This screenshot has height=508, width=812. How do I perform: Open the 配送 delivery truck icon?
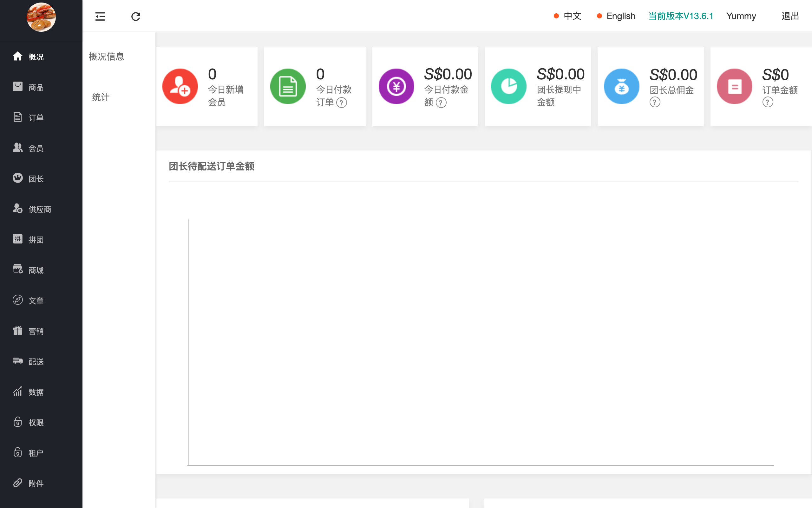(x=18, y=361)
